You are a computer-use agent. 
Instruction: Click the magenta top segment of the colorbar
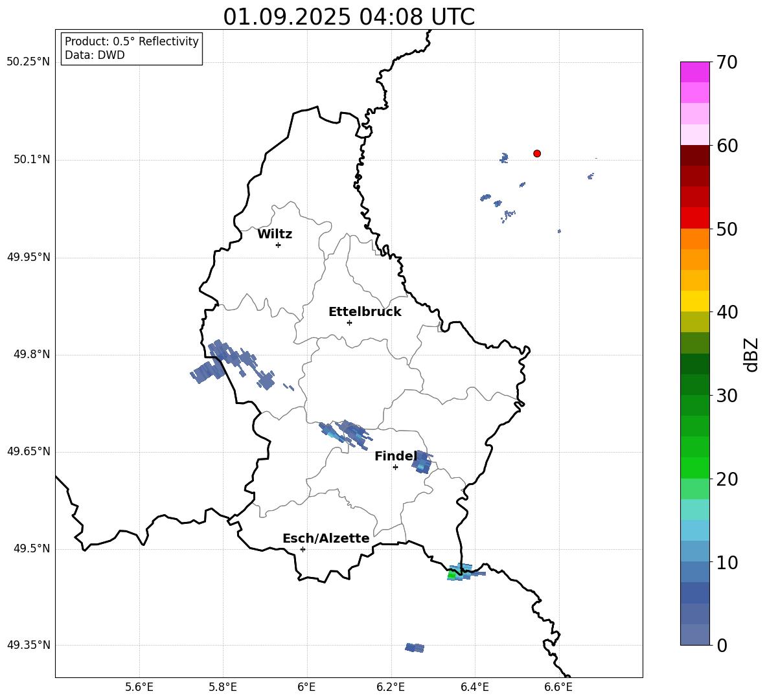pos(694,72)
